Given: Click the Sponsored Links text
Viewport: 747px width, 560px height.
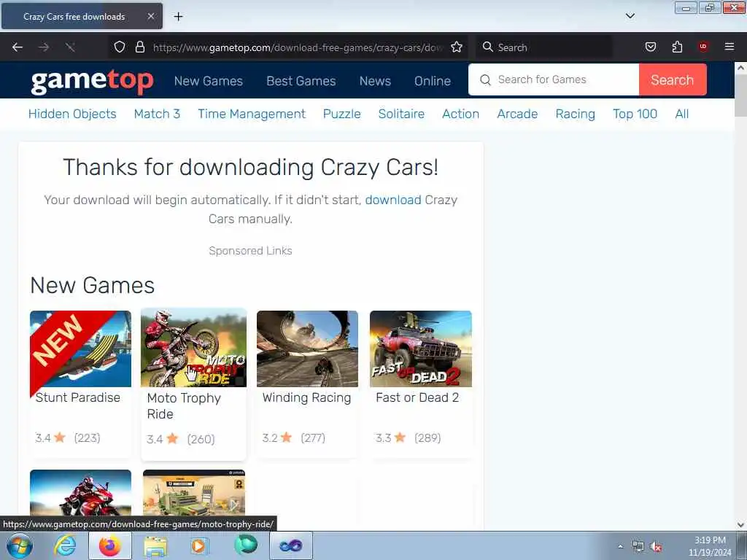Looking at the screenshot, I should tap(251, 251).
